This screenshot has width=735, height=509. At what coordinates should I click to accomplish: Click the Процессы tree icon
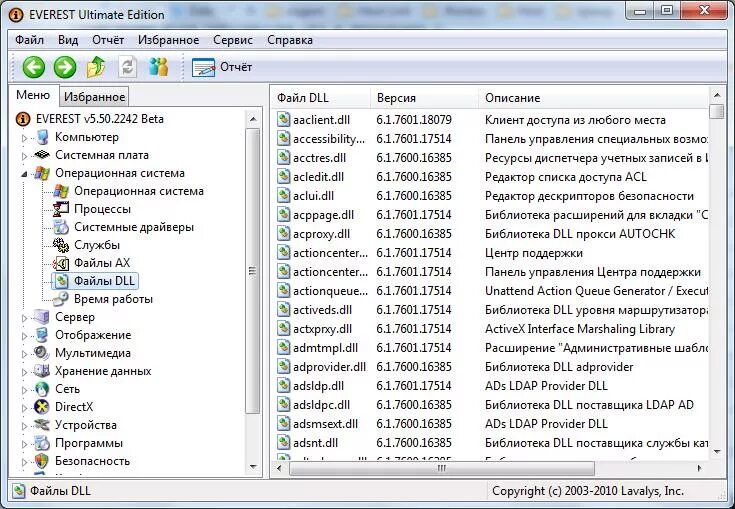61,209
